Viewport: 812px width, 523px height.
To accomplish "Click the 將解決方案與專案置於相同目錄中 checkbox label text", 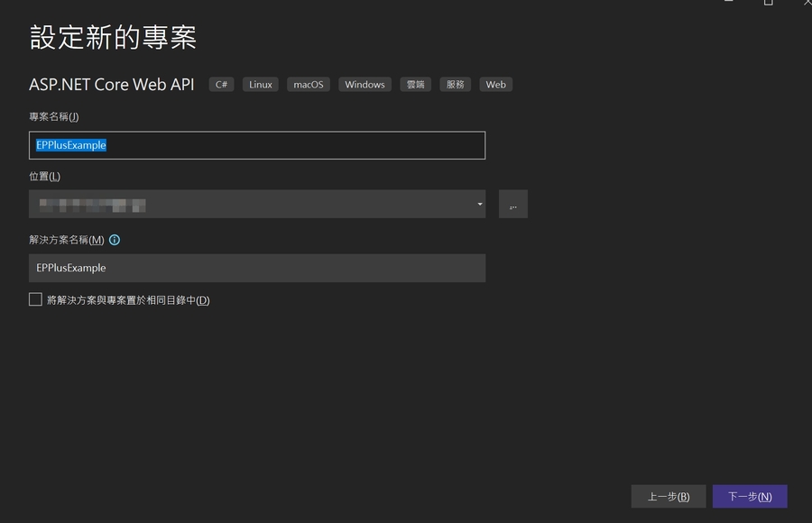I will [x=128, y=300].
